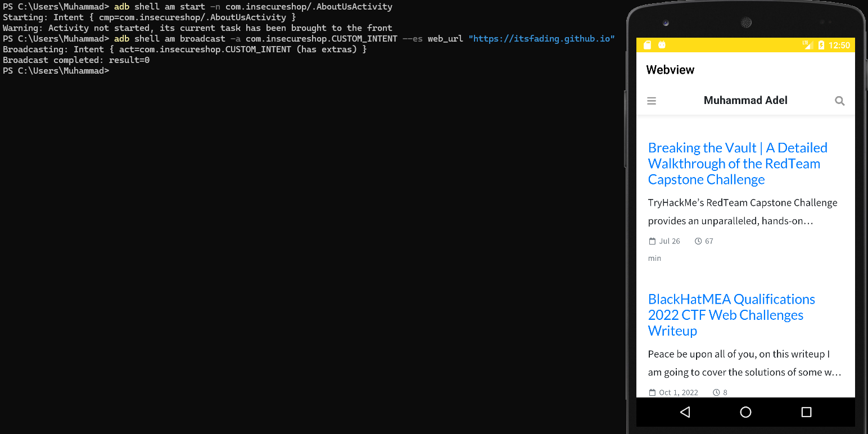Click the clock icon next to 8
The image size is (868, 434).
coord(716,392)
